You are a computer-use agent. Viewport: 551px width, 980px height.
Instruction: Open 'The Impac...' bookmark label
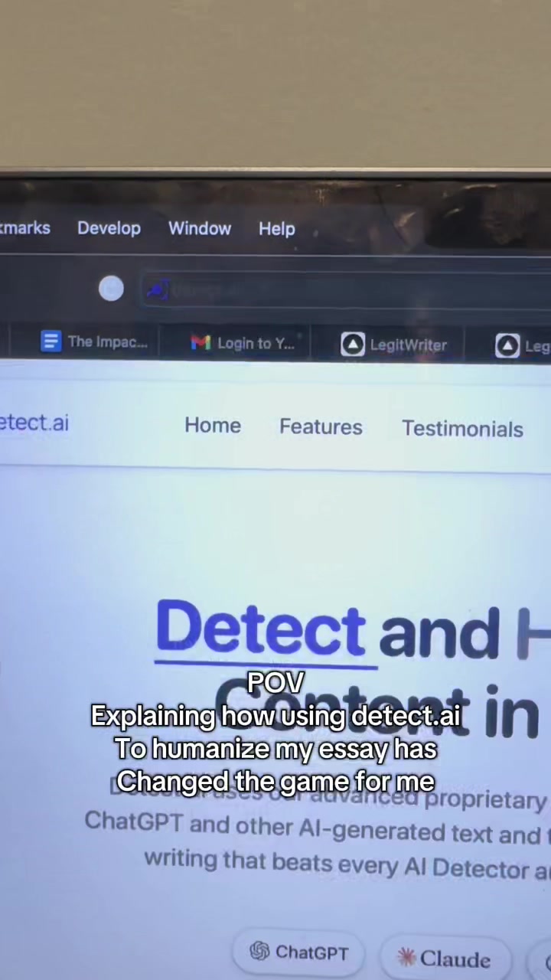point(107,342)
